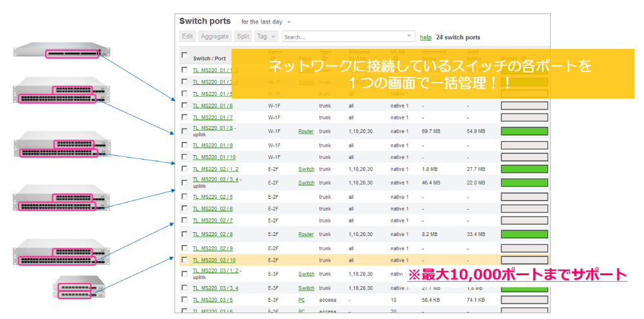The height and width of the screenshot is (319, 644).
Task: Click the 69.7 MB received bytes cell
Action: [x=431, y=132]
